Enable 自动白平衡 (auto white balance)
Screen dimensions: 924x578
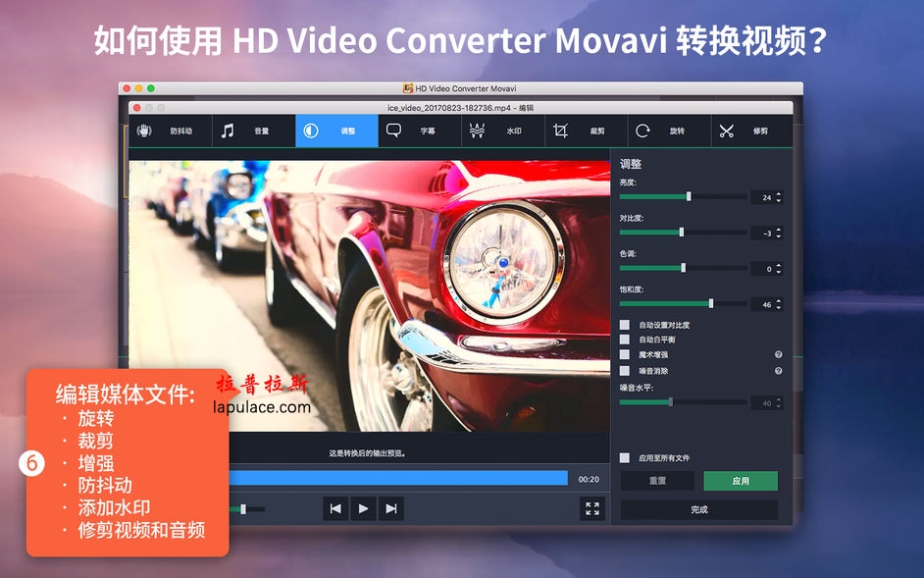625,341
